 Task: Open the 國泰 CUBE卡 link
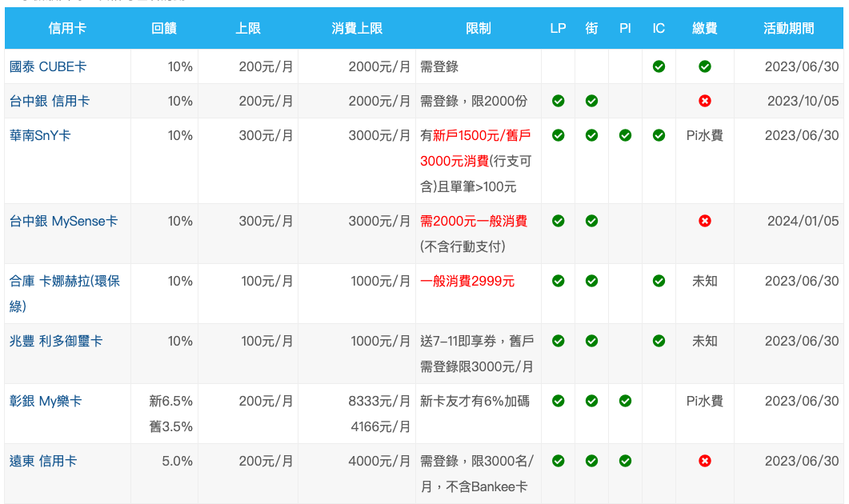(x=48, y=66)
